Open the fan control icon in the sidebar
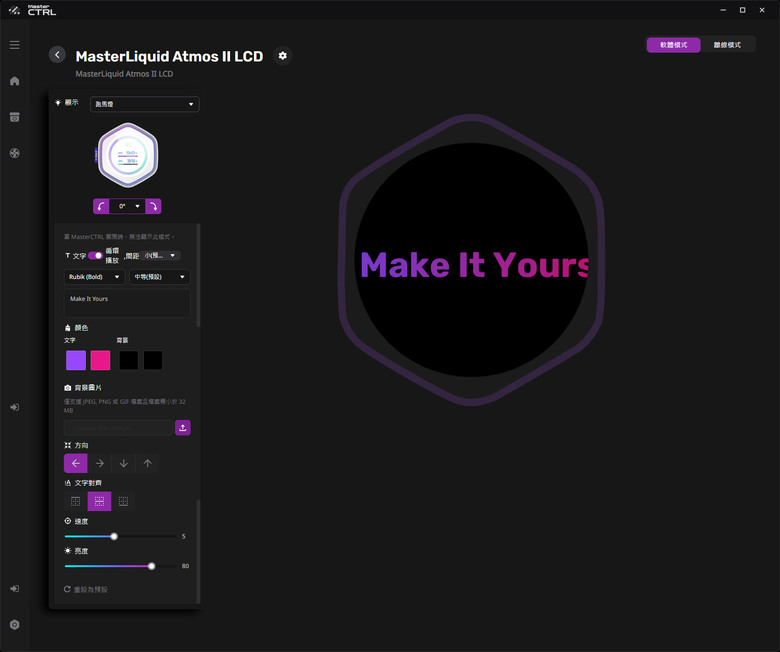This screenshot has height=652, width=780. pos(14,153)
